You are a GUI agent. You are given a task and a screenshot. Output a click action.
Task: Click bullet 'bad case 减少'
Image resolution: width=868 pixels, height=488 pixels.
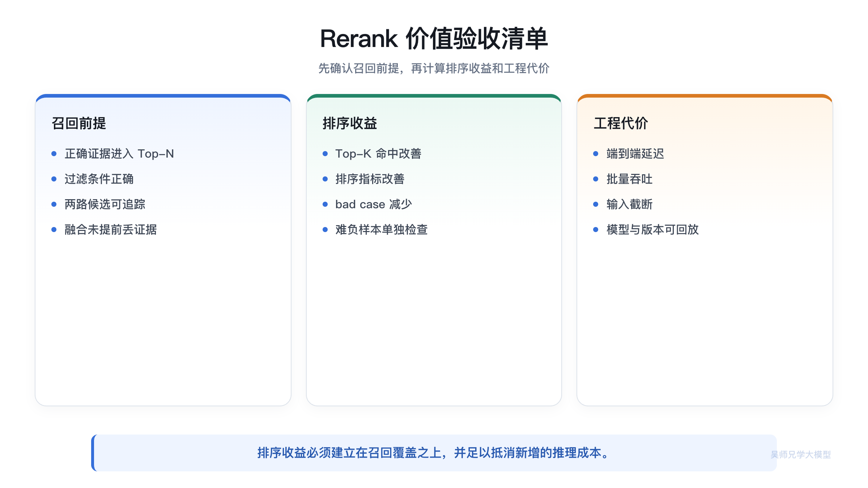[x=374, y=204]
